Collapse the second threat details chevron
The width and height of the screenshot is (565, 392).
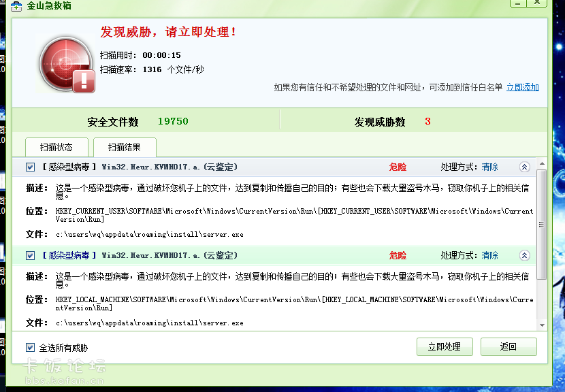click(x=524, y=256)
